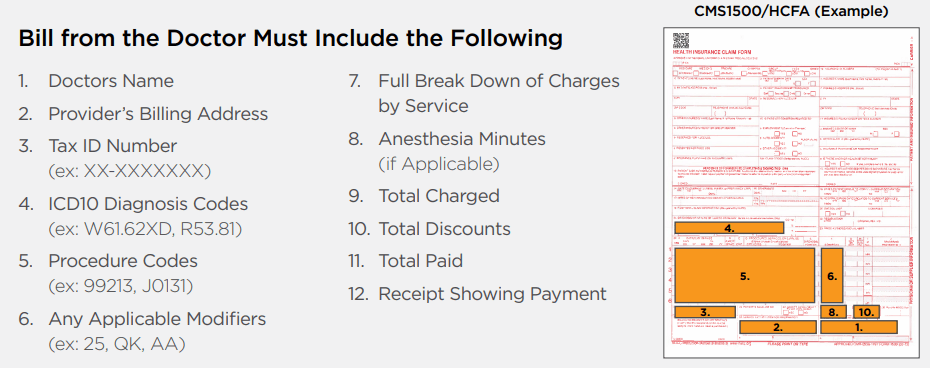Click the 'Any Applicable Modifiers' list item

pos(157,319)
